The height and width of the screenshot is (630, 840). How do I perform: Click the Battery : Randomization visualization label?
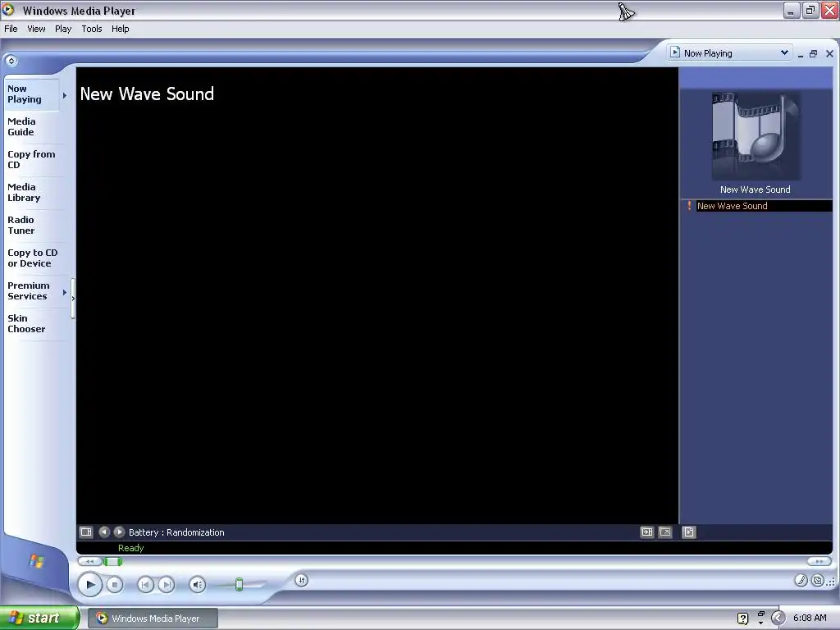point(176,532)
